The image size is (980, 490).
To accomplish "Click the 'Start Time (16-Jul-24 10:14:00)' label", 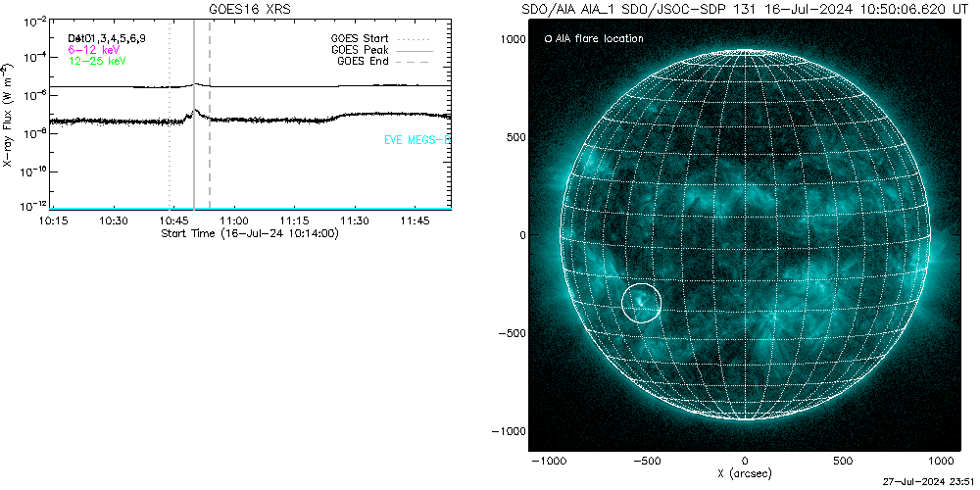I will tap(250, 234).
